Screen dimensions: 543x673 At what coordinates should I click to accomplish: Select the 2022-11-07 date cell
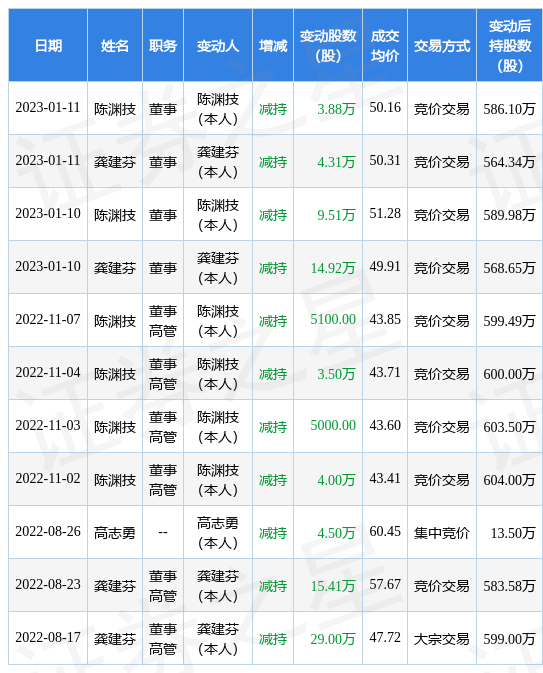[48, 320]
